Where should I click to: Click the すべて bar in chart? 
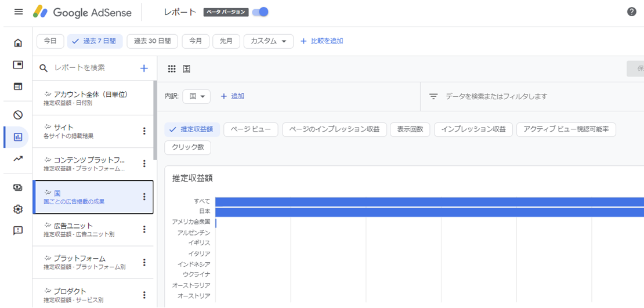click(429, 202)
